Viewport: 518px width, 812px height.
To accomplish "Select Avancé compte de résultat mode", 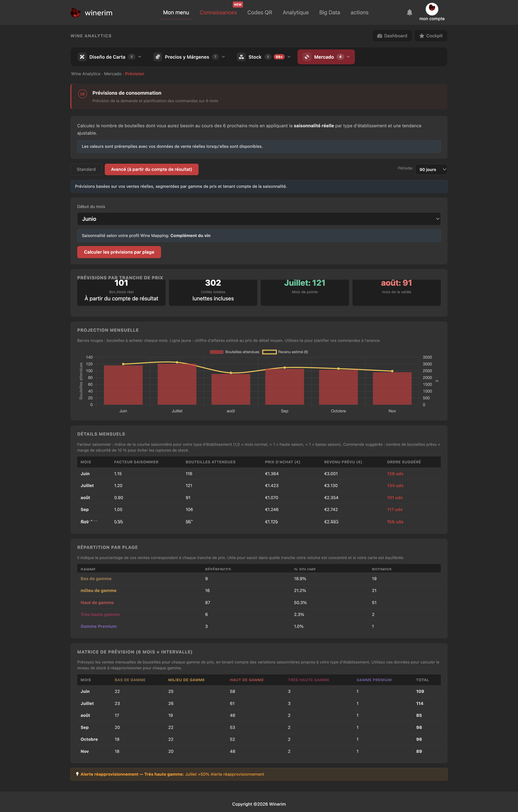I will [x=152, y=170].
